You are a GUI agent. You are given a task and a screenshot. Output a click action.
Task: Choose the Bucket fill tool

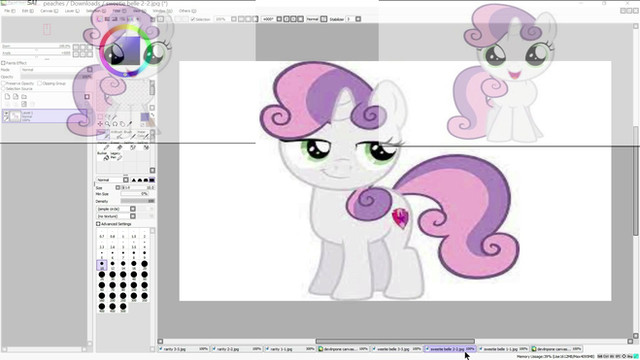102,156
